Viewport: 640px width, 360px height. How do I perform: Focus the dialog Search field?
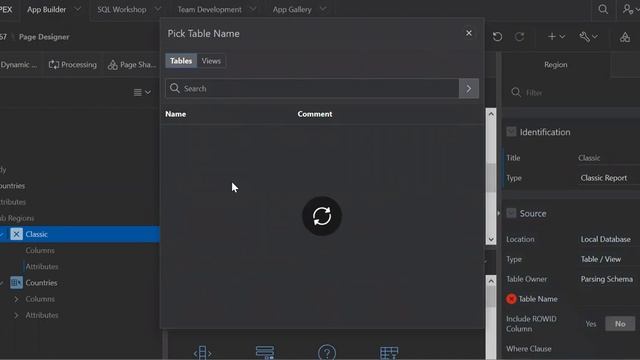[312, 88]
